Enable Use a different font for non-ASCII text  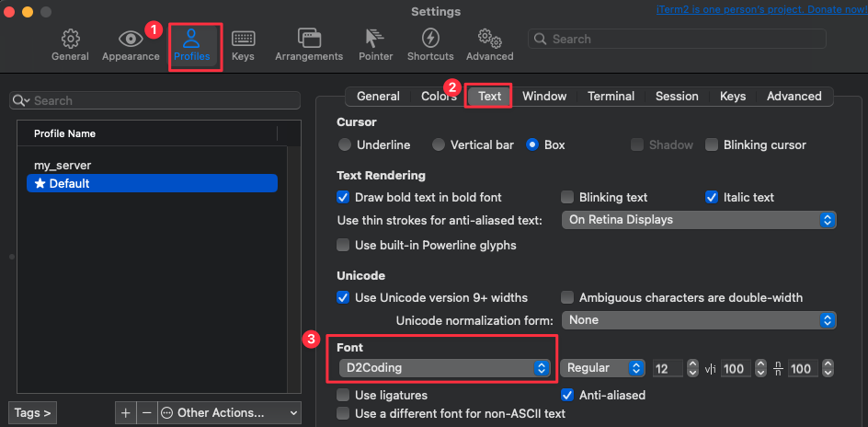pyautogui.click(x=343, y=414)
